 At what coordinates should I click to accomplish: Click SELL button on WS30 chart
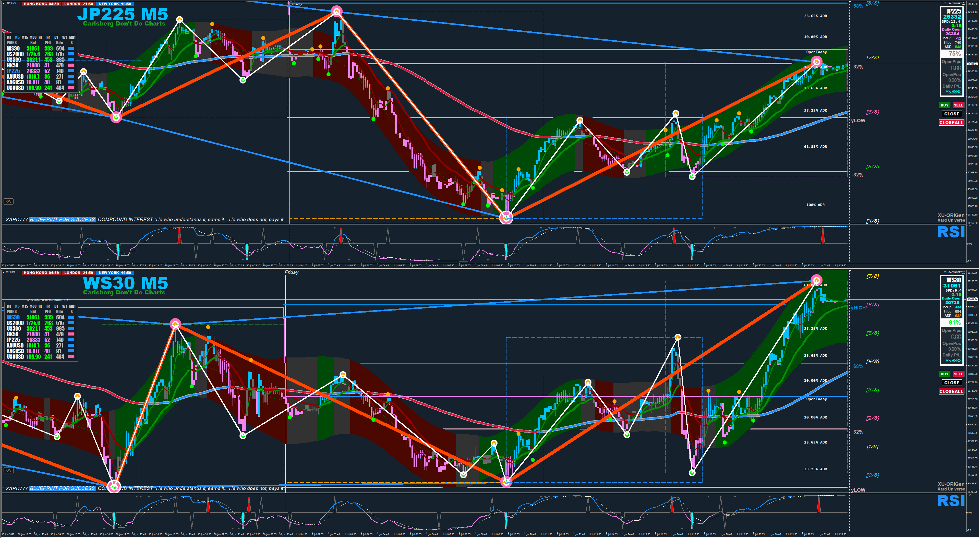click(958, 374)
